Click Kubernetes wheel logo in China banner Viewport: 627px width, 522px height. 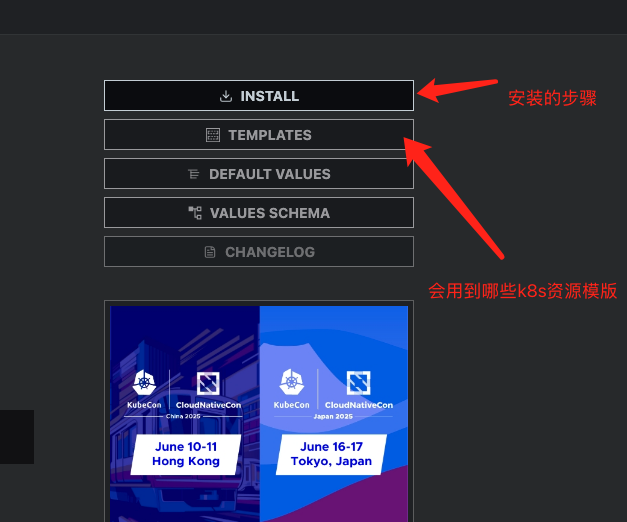point(144,382)
